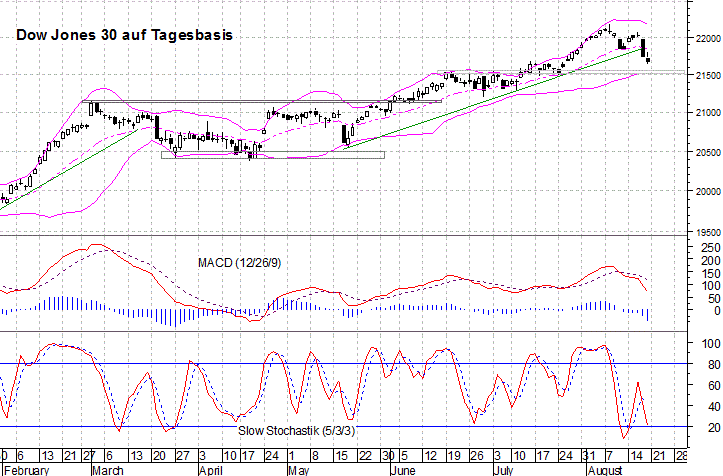Click the 60 level on Stochastik scale
This screenshot has height=476, width=723.
pyautogui.click(x=714, y=386)
